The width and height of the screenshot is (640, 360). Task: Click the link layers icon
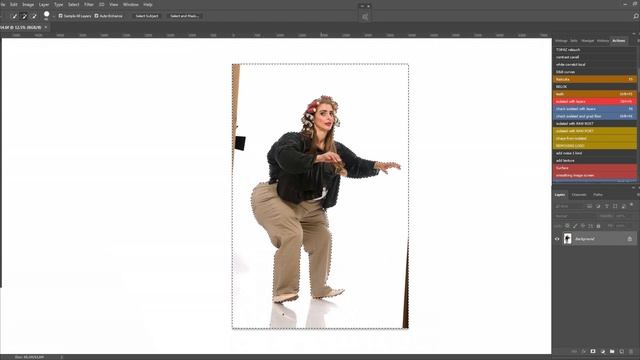574,351
